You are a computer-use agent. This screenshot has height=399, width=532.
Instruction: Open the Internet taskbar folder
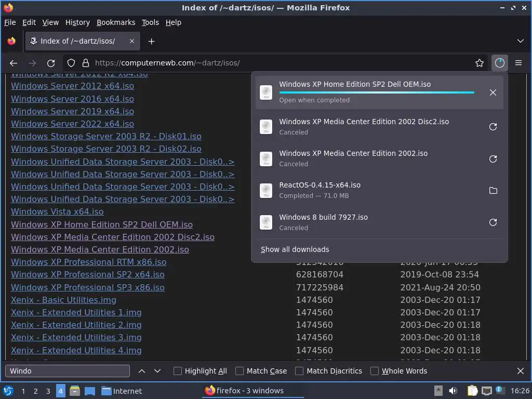(122, 391)
